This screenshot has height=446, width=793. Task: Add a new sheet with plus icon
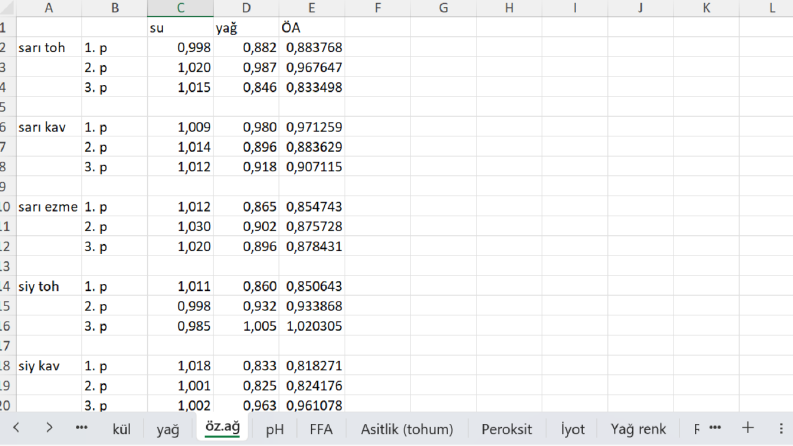pyautogui.click(x=747, y=428)
